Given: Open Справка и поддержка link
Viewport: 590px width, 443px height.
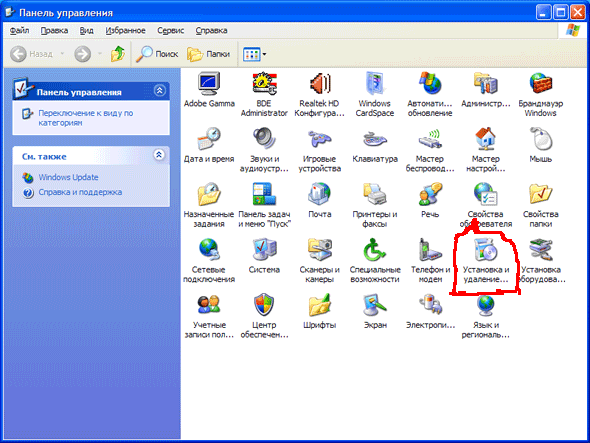Looking at the screenshot, I should coord(80,192).
